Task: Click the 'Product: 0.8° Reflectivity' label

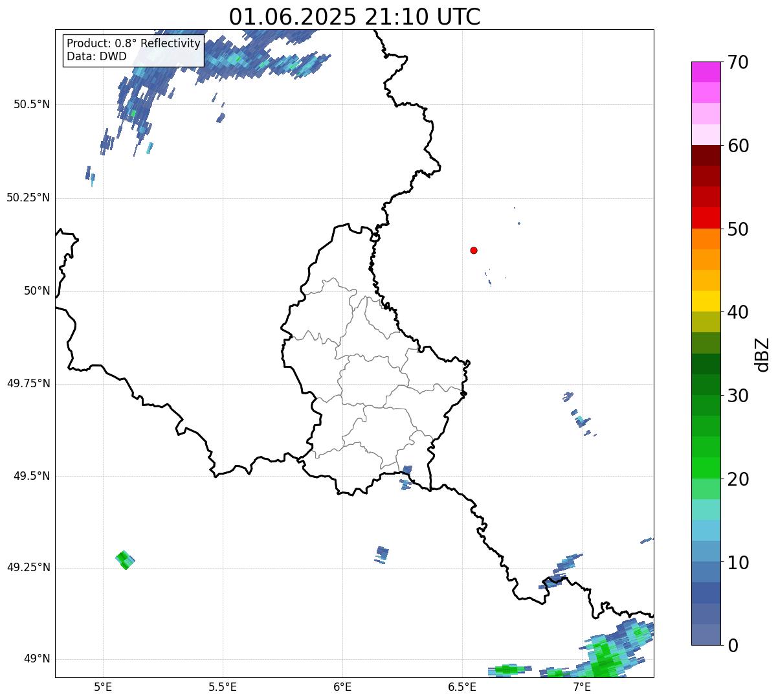Action: (134, 43)
